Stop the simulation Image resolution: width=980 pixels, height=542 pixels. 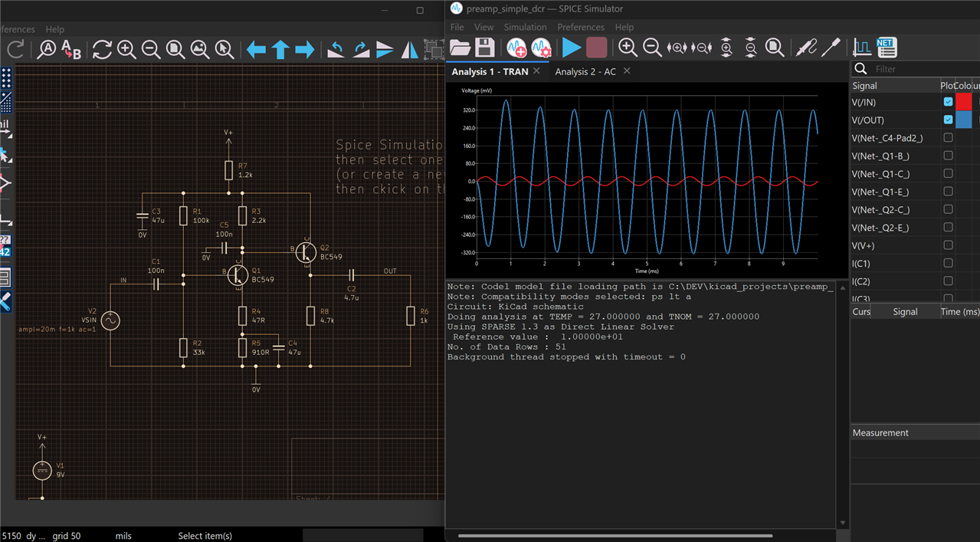tap(596, 48)
